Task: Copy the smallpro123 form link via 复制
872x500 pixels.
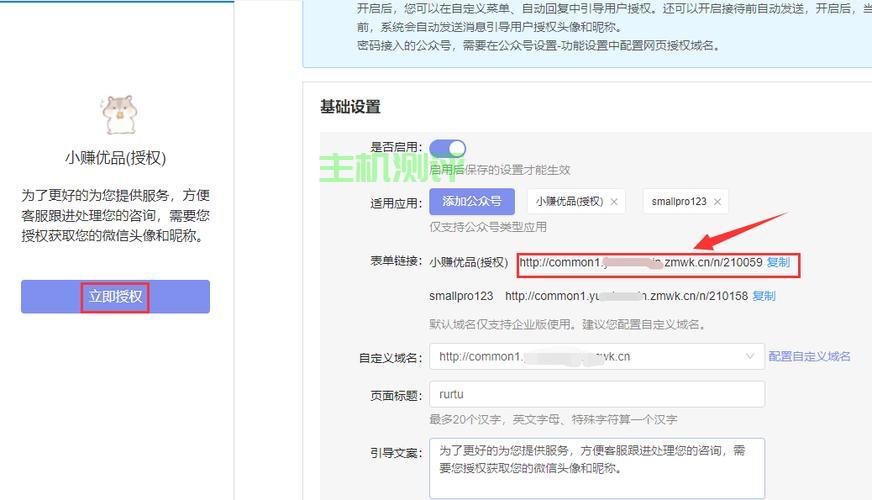Action: (x=764, y=296)
